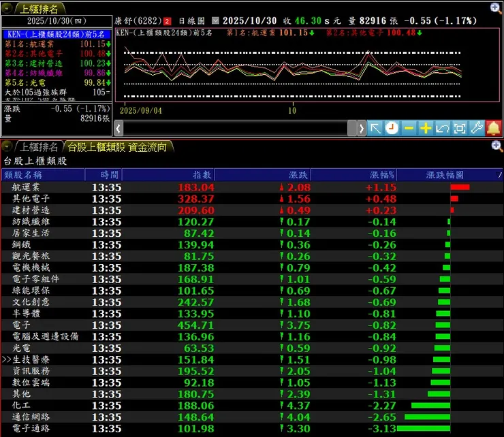Open chart settings wrench icon
This screenshot has width=504, height=437.
pyautogui.click(x=477, y=129)
